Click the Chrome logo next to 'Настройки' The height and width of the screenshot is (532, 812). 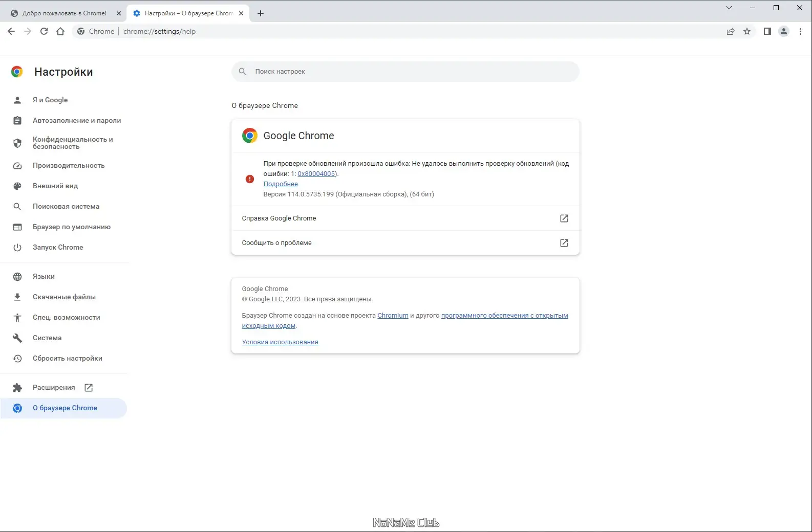pos(17,72)
